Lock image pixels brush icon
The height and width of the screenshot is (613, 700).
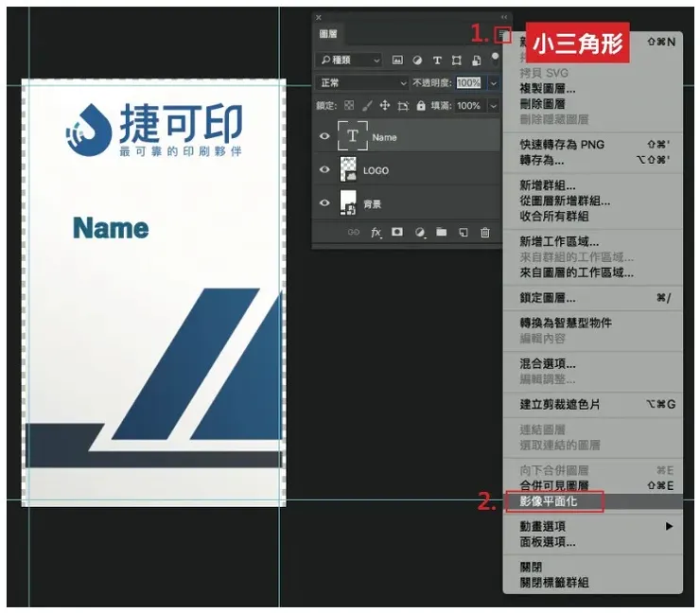pyautogui.click(x=367, y=105)
